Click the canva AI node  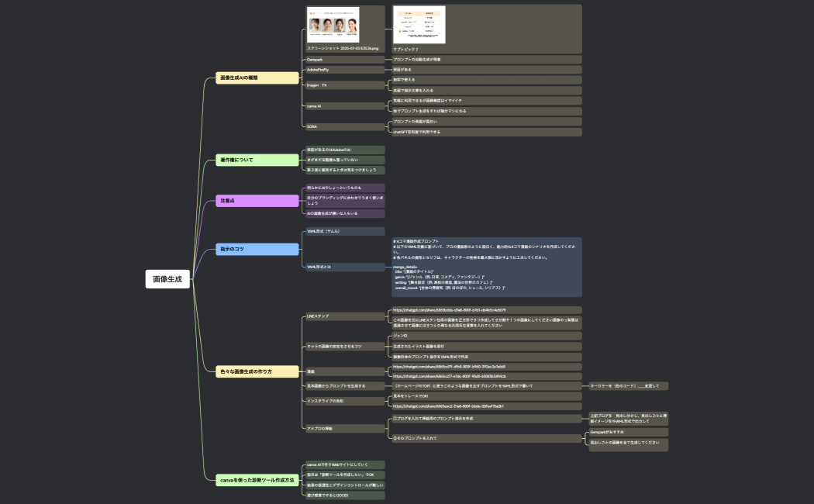tap(343, 106)
